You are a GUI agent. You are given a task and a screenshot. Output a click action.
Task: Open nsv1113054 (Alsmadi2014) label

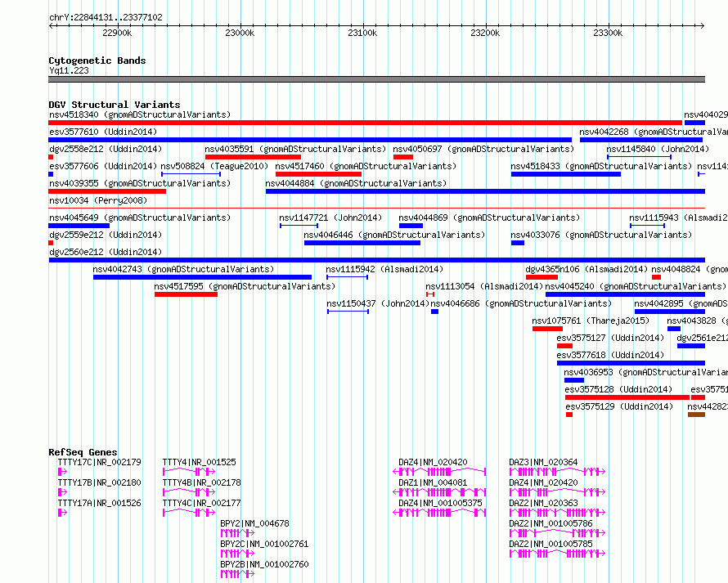484,286
